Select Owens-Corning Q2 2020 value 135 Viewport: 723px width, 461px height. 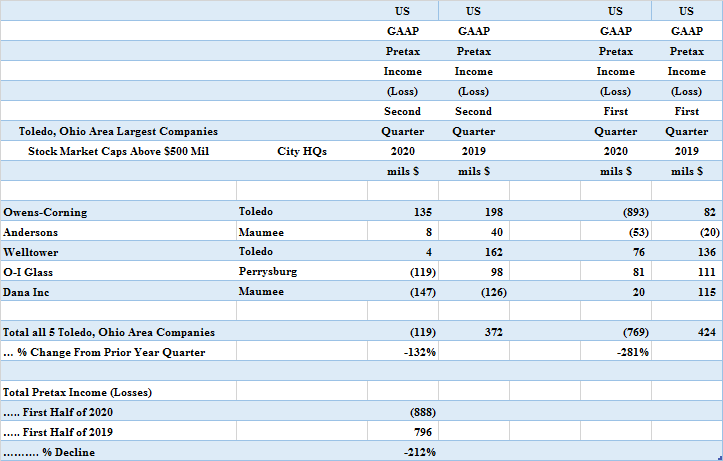point(422,213)
